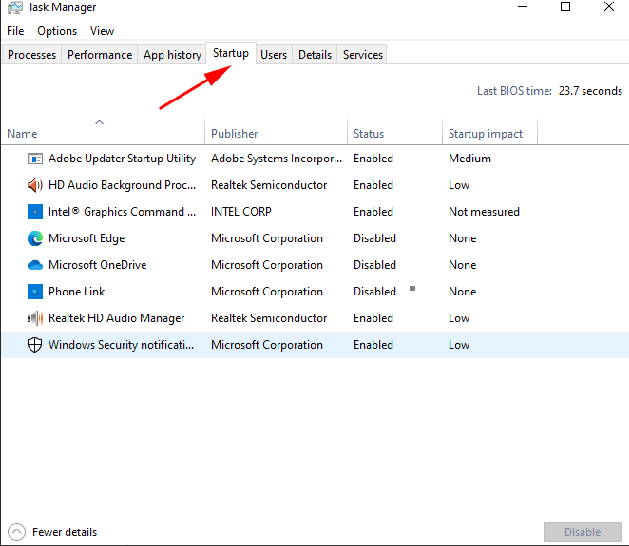Screen dimensions: 629x546
Task: Click the Last BIOS time 23.7 seconds value
Action: coord(590,91)
